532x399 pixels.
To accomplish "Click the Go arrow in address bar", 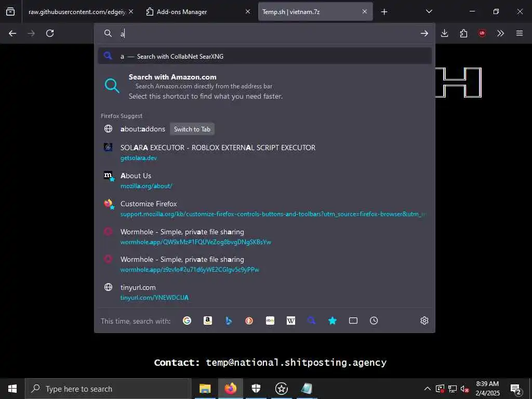I will (x=424, y=33).
